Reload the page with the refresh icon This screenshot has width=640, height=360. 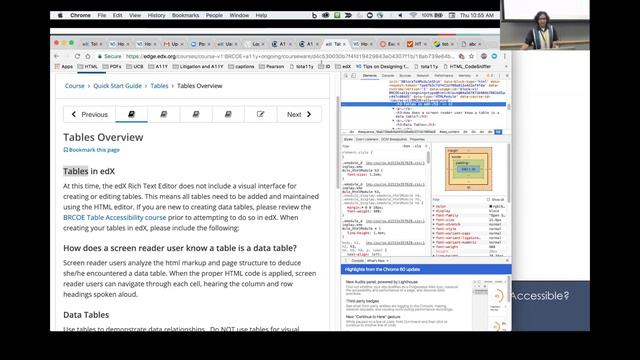coord(77,56)
